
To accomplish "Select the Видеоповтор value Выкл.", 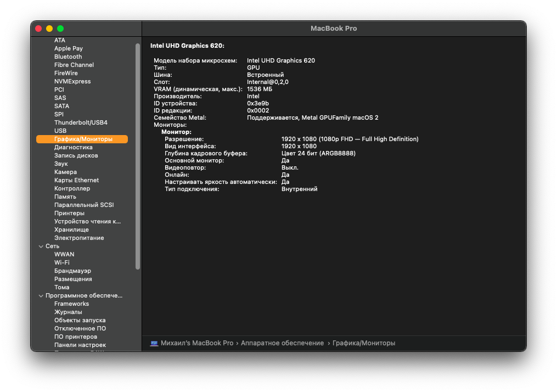I will click(290, 167).
